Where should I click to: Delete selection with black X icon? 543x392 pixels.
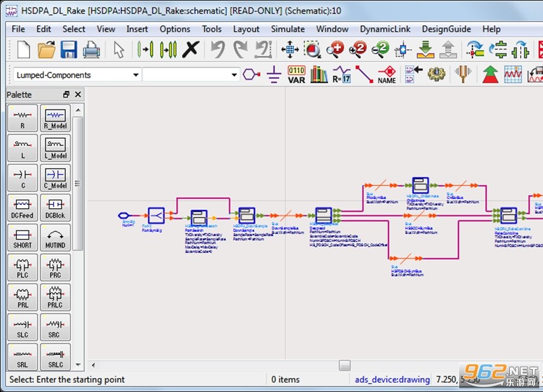tap(191, 49)
